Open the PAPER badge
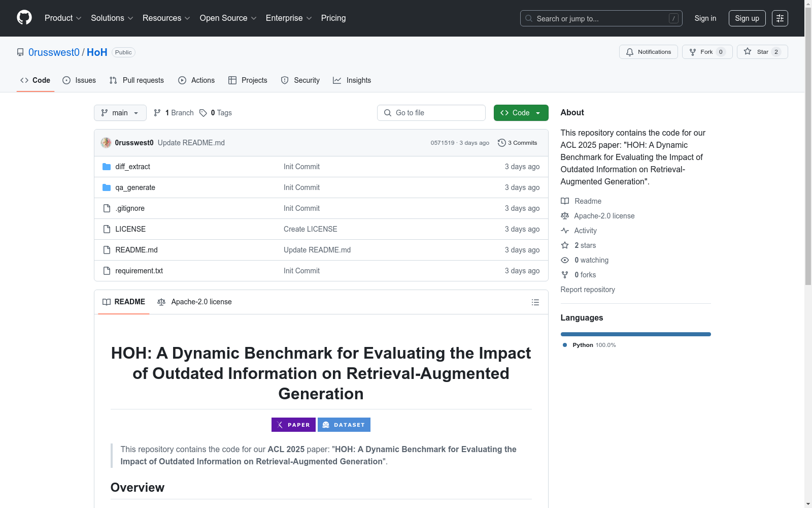 click(293, 425)
